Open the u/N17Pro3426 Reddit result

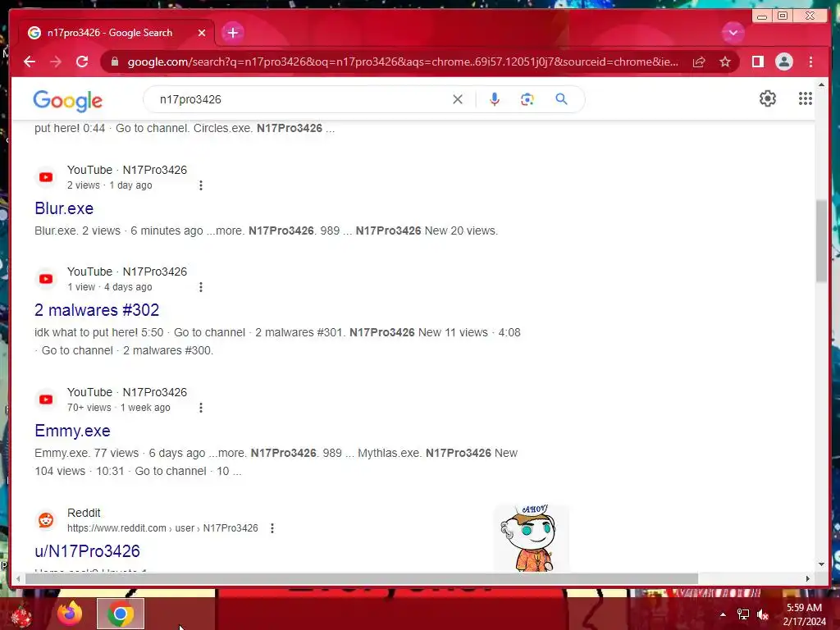(x=87, y=551)
